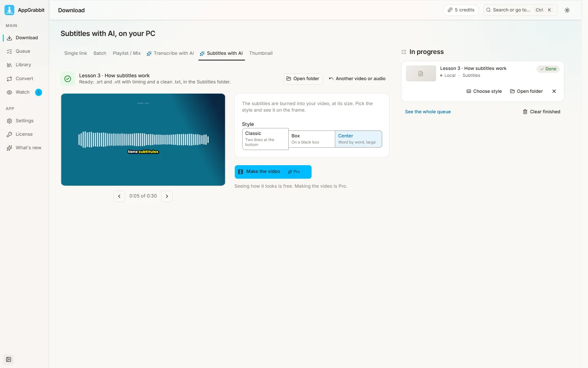Screen dimensions: 588x368
Task: Click the 0:05 of 0:30 time label
Action: [143, 196]
